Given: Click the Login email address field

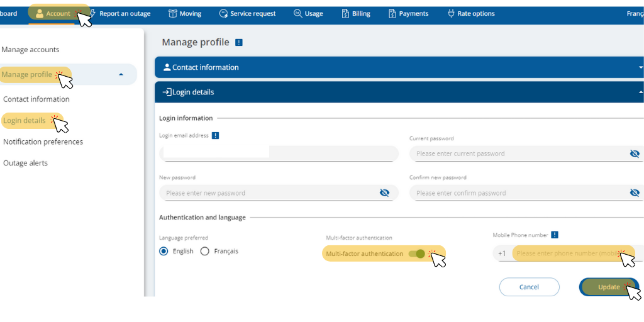Looking at the screenshot, I should [279, 153].
